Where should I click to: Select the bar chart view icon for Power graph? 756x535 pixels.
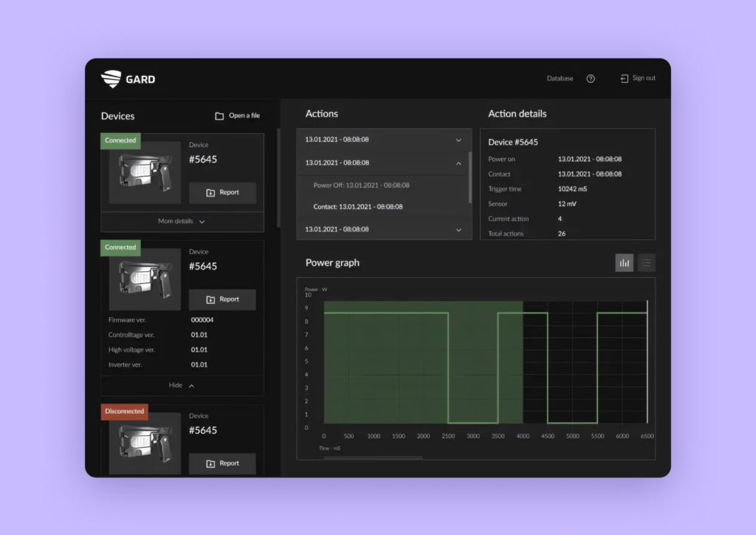pos(624,262)
